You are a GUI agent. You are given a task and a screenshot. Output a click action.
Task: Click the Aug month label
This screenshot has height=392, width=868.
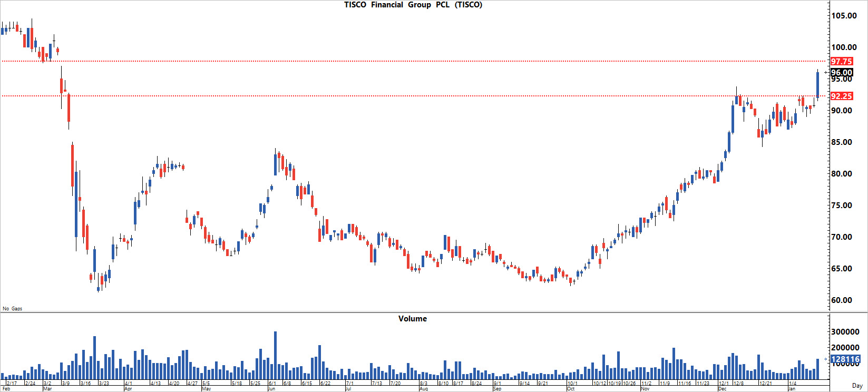424,389
